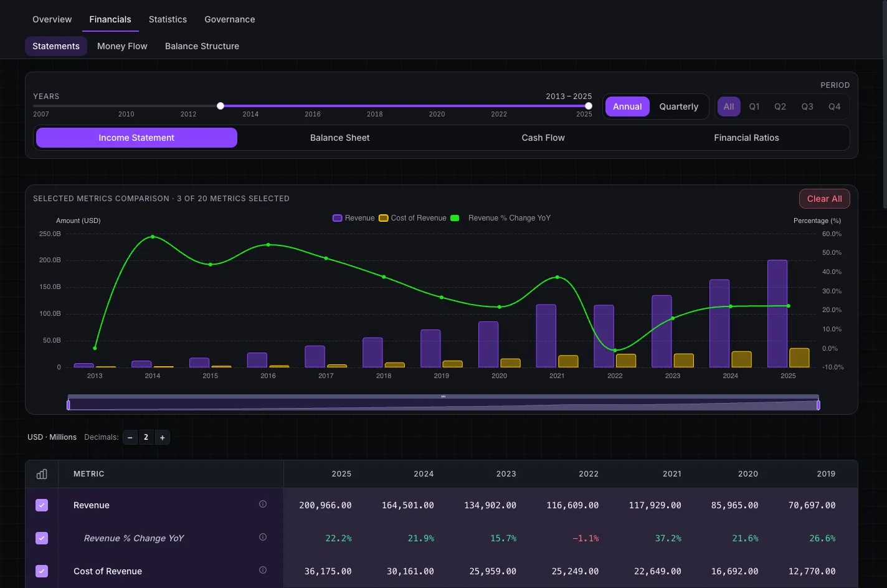Click the bar chart icon in table header
The width and height of the screenshot is (887, 588).
click(x=42, y=474)
